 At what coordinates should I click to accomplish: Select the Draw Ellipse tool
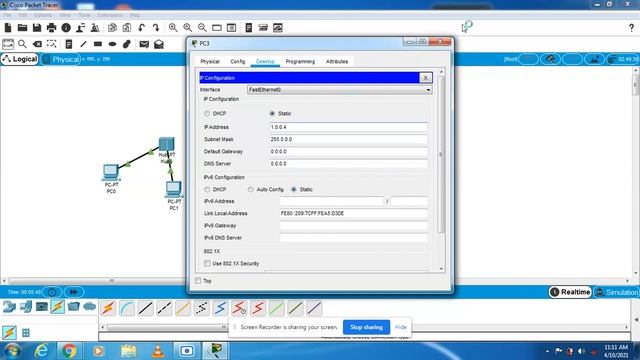pos(112,44)
